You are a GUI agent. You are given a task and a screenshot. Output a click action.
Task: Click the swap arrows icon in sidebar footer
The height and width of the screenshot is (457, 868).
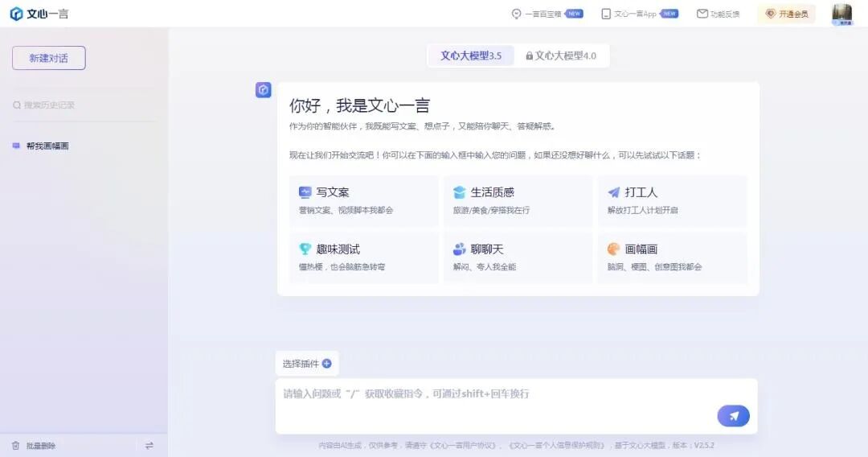pos(149,446)
